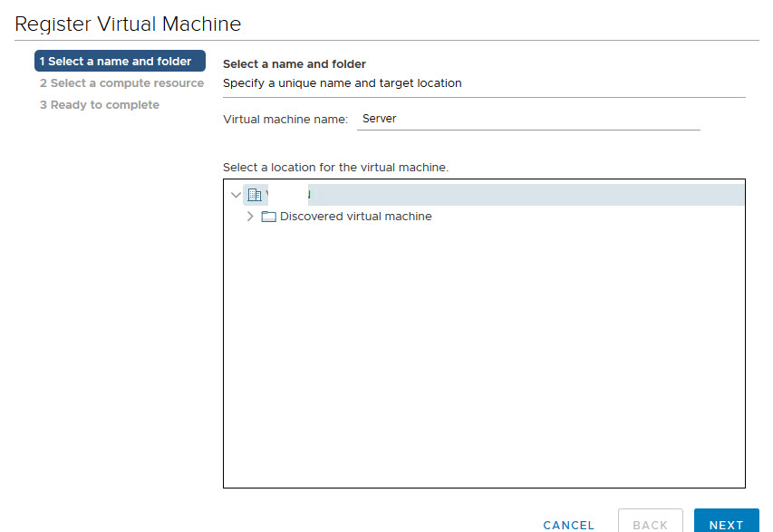Image resolution: width=773 pixels, height=532 pixels.
Task: Click the 'Server' text in the name field
Action: (x=379, y=119)
